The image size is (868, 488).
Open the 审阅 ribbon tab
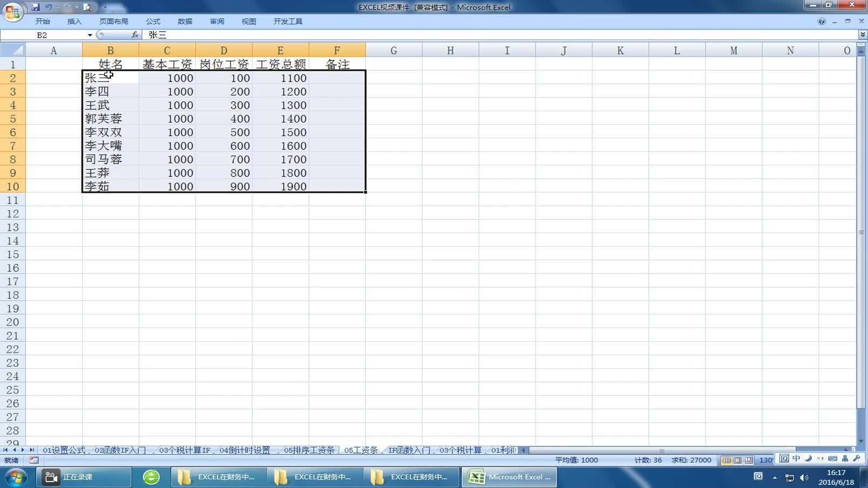coord(217,22)
